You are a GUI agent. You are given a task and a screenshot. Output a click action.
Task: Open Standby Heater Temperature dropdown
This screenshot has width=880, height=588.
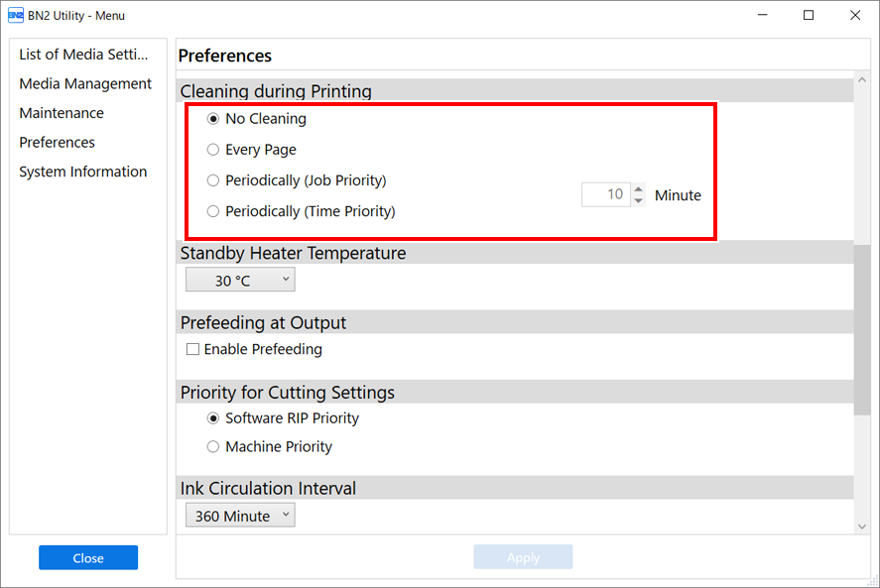point(240,280)
